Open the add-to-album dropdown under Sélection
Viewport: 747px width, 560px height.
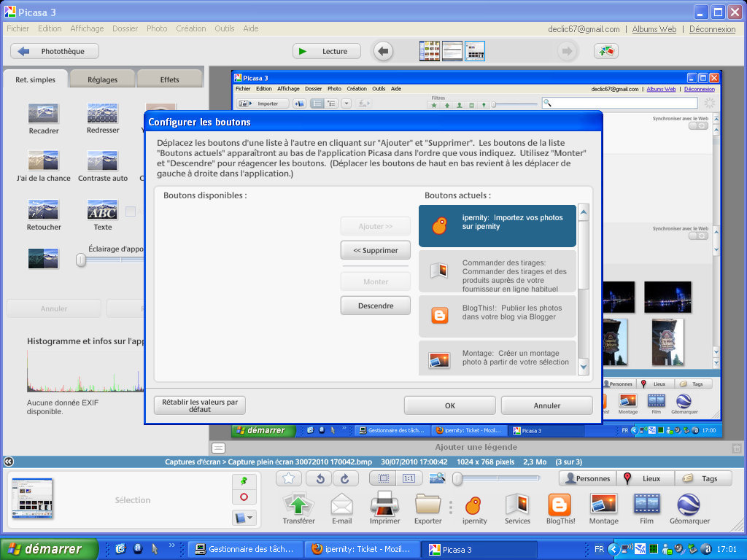244,518
